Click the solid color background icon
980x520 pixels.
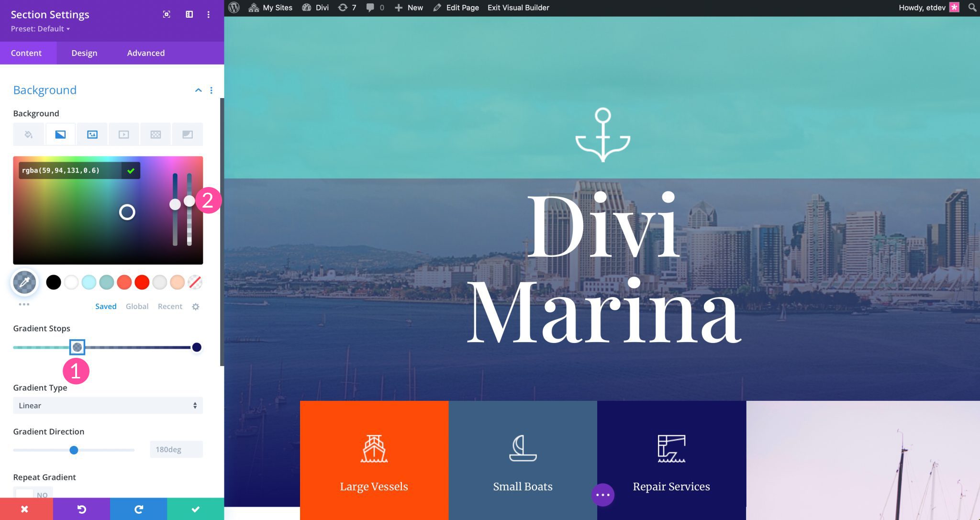pyautogui.click(x=29, y=134)
